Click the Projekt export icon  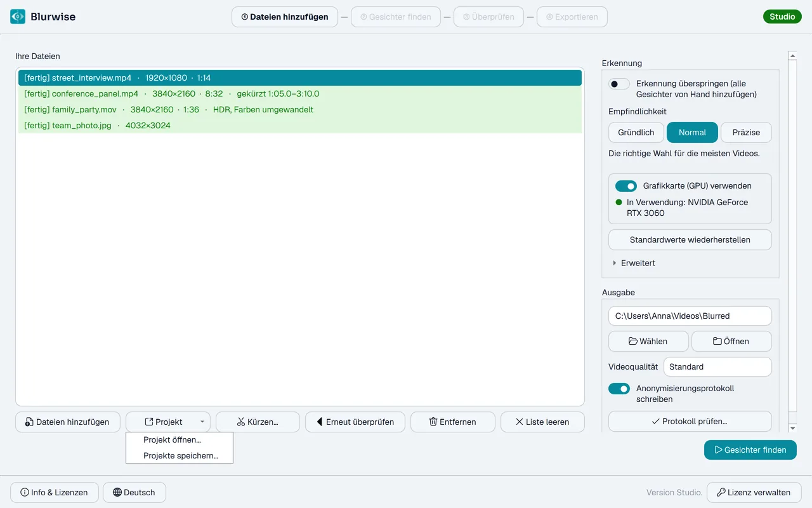(x=149, y=422)
